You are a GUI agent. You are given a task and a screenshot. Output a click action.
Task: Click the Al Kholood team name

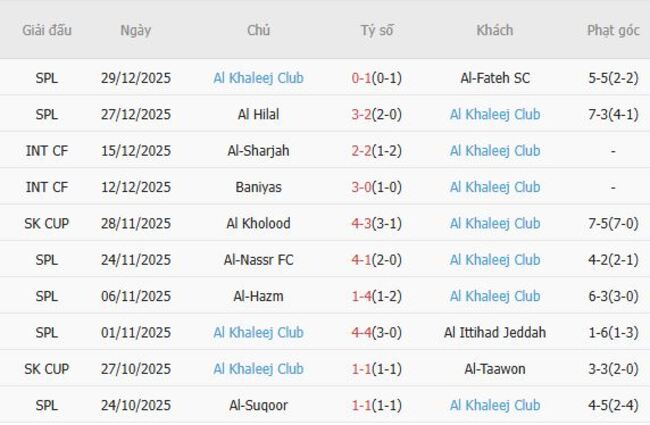tap(258, 223)
